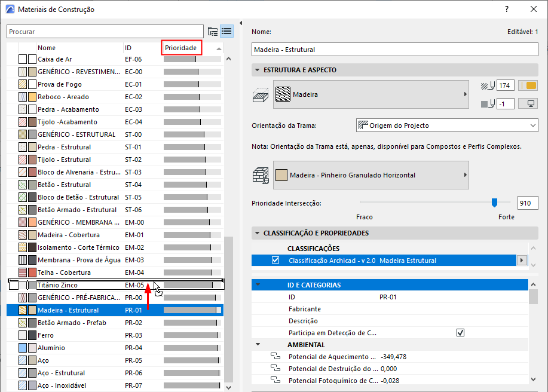Sort list by ID column

(128, 48)
